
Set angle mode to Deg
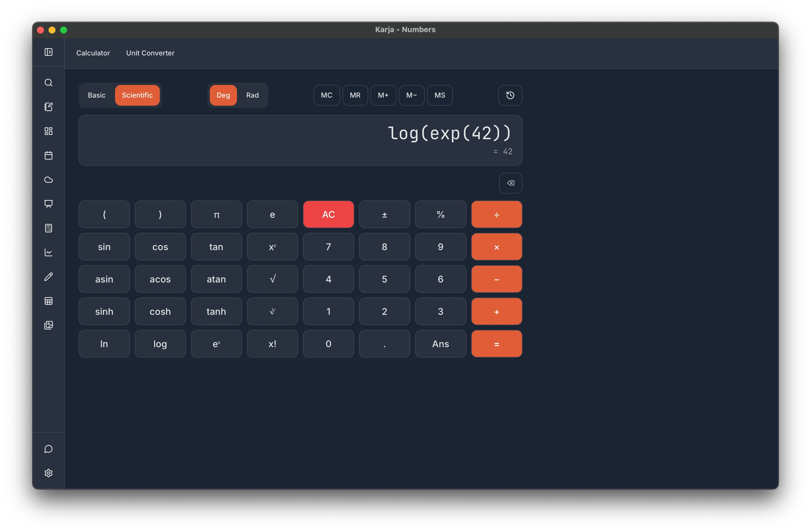(223, 95)
